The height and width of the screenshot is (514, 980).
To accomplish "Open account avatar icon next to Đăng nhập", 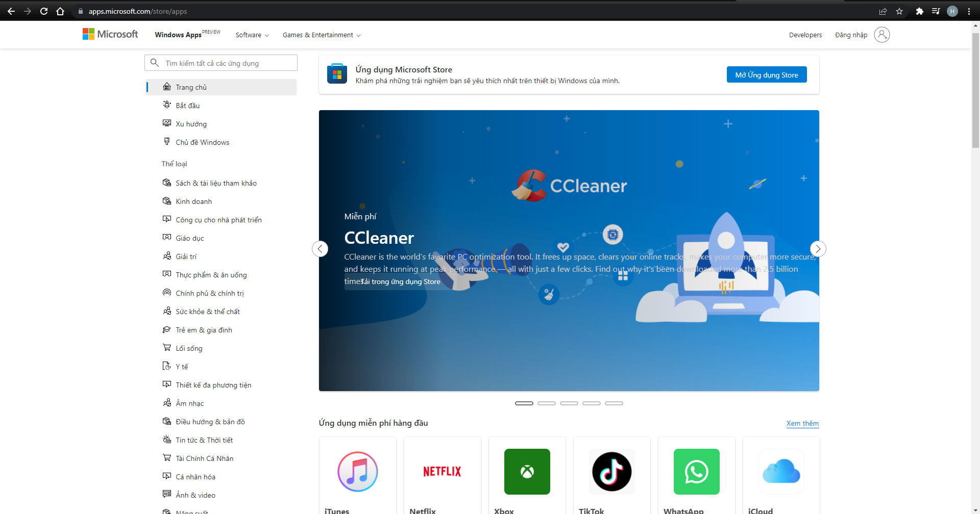I will (881, 35).
